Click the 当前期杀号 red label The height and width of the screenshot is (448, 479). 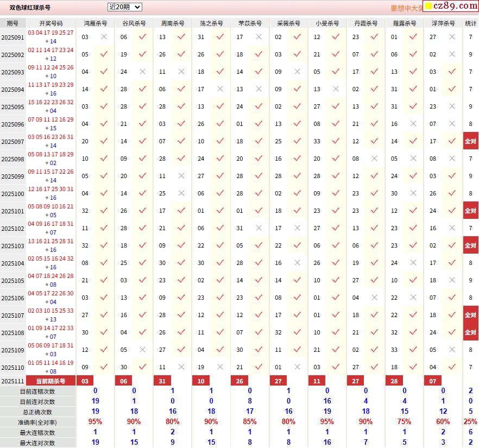51,381
